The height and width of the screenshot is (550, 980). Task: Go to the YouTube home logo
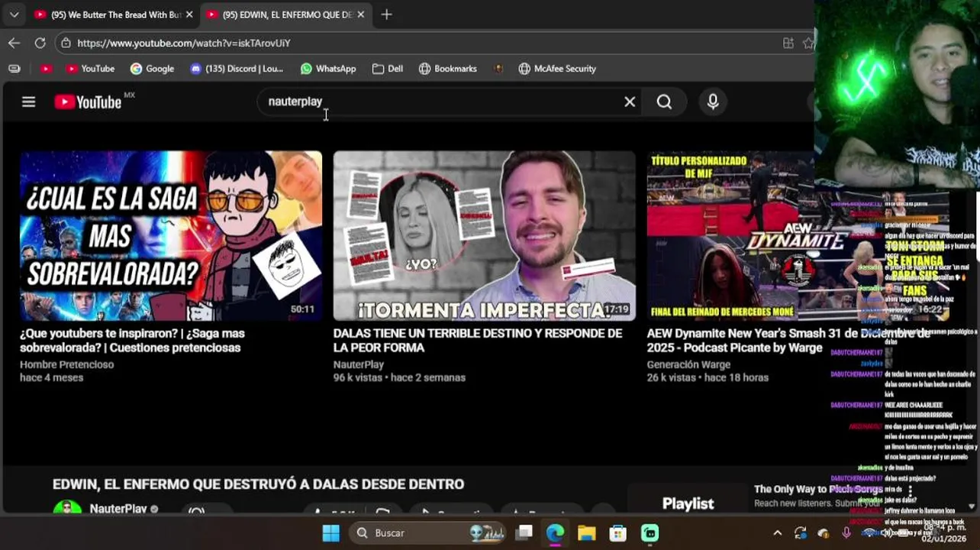[x=88, y=102]
